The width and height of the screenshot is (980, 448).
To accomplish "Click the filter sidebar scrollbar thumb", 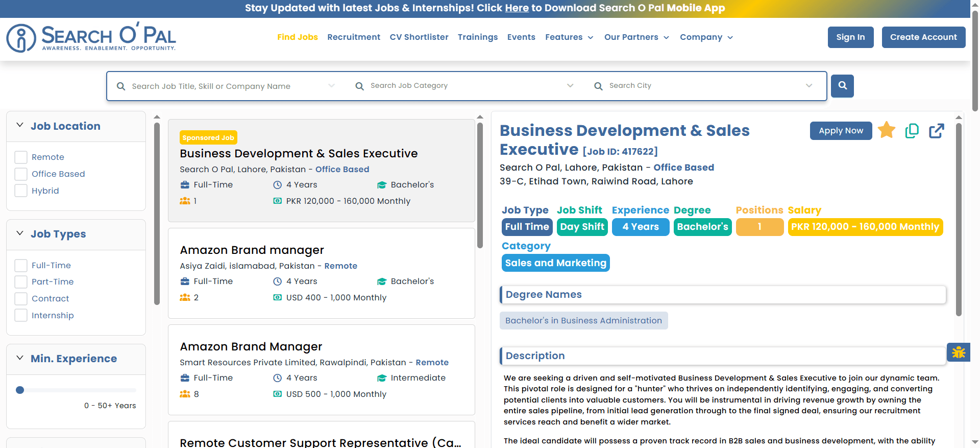I will (157, 214).
